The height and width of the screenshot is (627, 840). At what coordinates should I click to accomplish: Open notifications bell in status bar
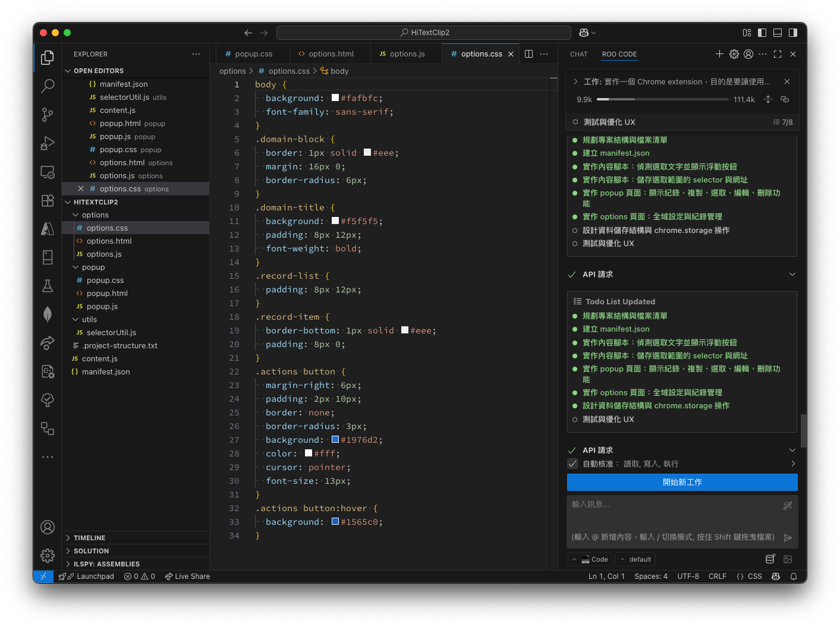794,576
